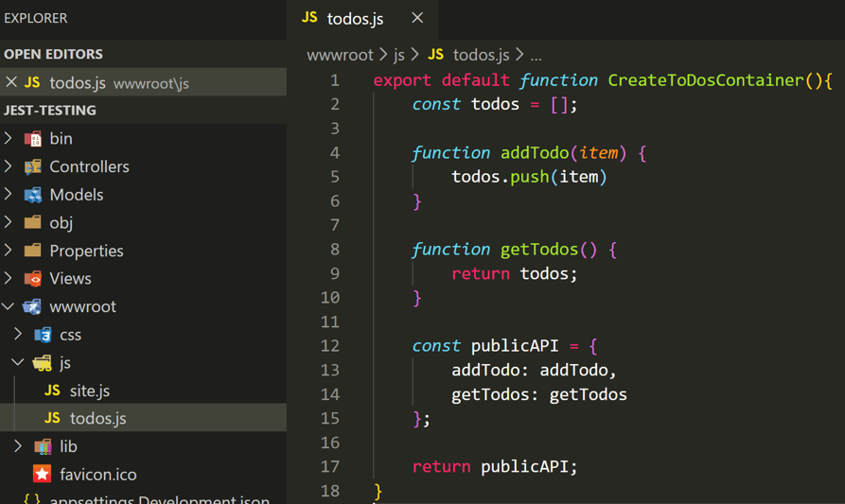The width and height of the screenshot is (845, 504).
Task: Select the OPEN EDITORS section header
Action: (x=143, y=54)
